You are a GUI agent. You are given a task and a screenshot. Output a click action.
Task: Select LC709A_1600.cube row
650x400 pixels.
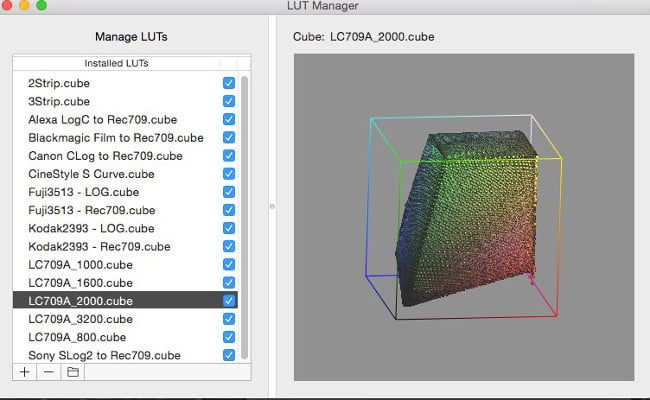tap(125, 283)
